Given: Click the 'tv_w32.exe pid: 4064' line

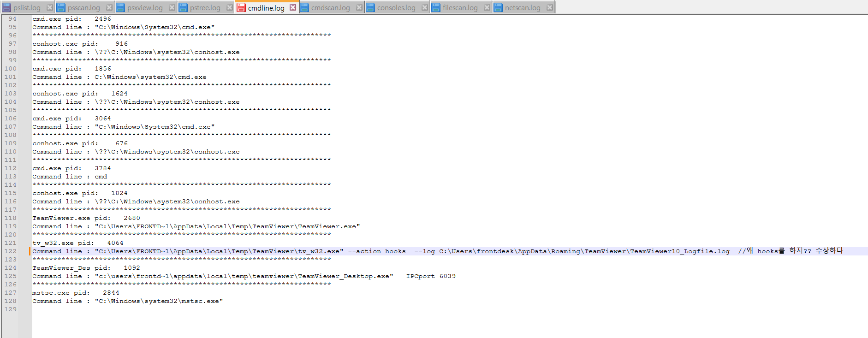Looking at the screenshot, I should coord(78,243).
